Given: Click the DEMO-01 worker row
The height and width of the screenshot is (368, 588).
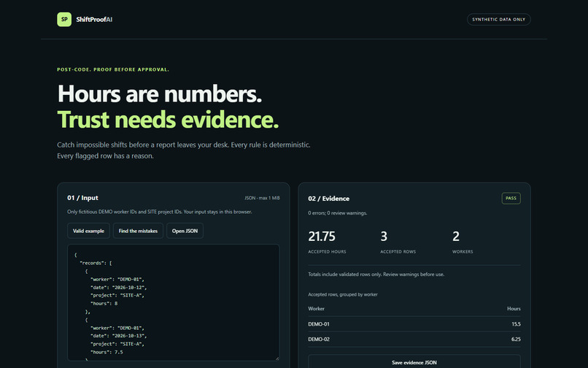Looking at the screenshot, I should pyautogui.click(x=414, y=324).
